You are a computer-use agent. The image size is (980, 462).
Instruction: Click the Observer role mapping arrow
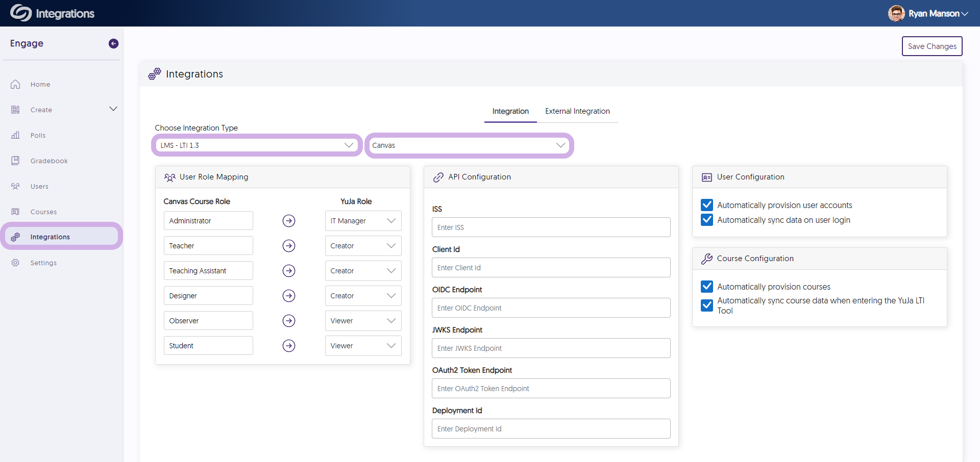pos(289,321)
